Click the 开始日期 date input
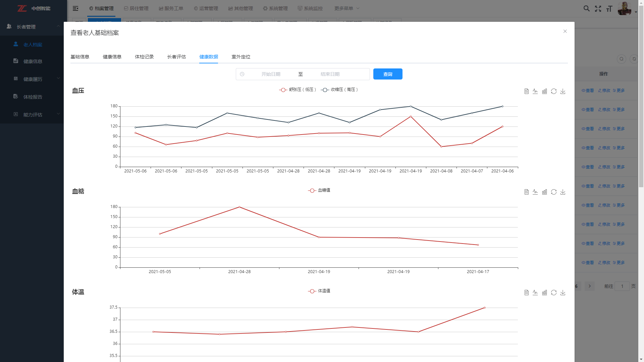This screenshot has width=644, height=362. 271,74
